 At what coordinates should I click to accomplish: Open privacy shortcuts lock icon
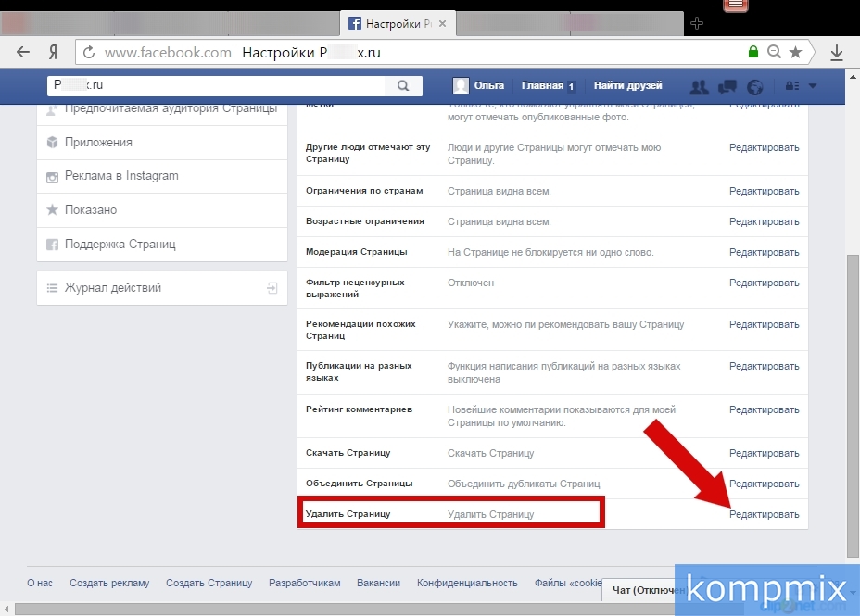click(792, 85)
